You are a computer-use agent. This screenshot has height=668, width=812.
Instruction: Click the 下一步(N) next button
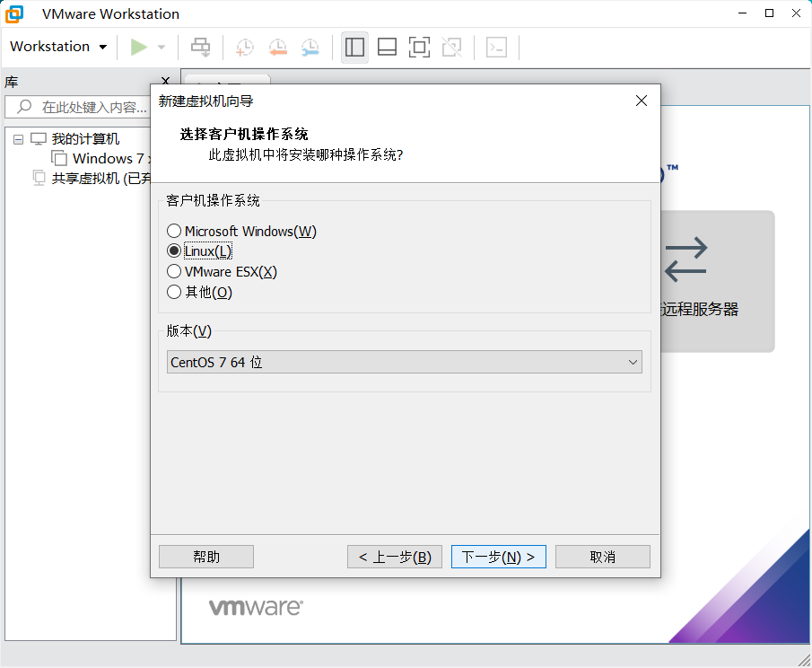click(499, 557)
